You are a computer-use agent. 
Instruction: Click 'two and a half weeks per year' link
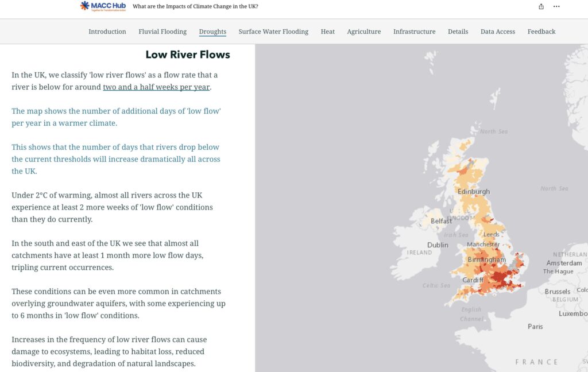(x=156, y=87)
